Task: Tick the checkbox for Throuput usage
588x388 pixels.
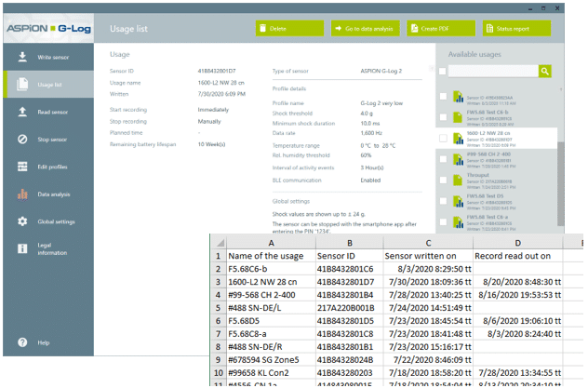Action: click(x=443, y=181)
